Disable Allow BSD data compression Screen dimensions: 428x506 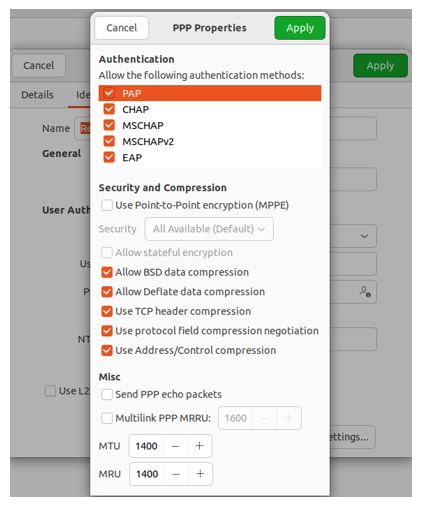pyautogui.click(x=107, y=272)
